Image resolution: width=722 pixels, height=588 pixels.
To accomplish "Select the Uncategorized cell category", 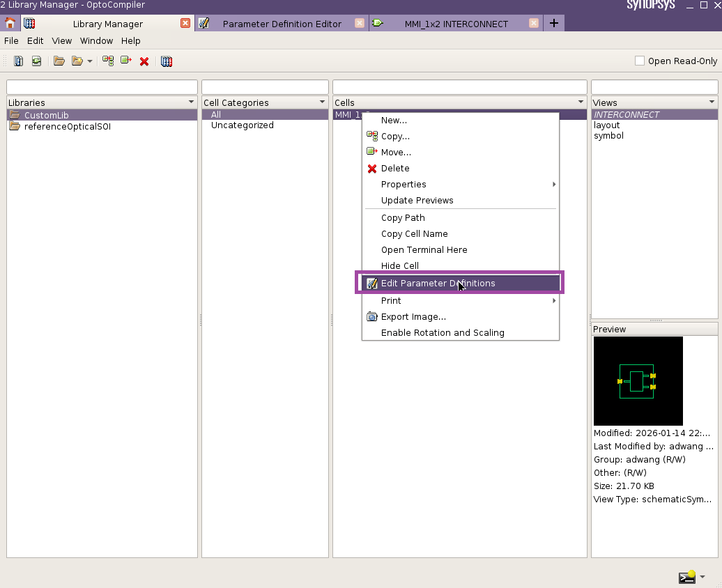I will click(265, 125).
